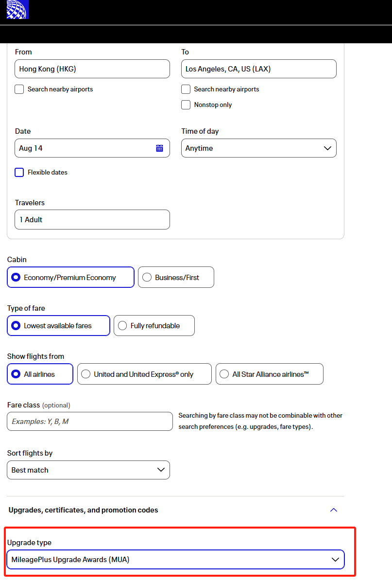Image resolution: width=392 pixels, height=583 pixels.
Task: Select All Star Alliance airlines option
Action: coord(224,374)
